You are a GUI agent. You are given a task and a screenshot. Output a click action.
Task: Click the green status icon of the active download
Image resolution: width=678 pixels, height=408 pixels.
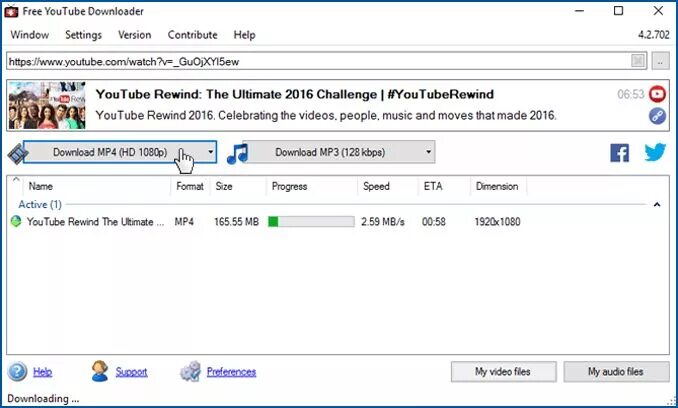[x=16, y=222]
